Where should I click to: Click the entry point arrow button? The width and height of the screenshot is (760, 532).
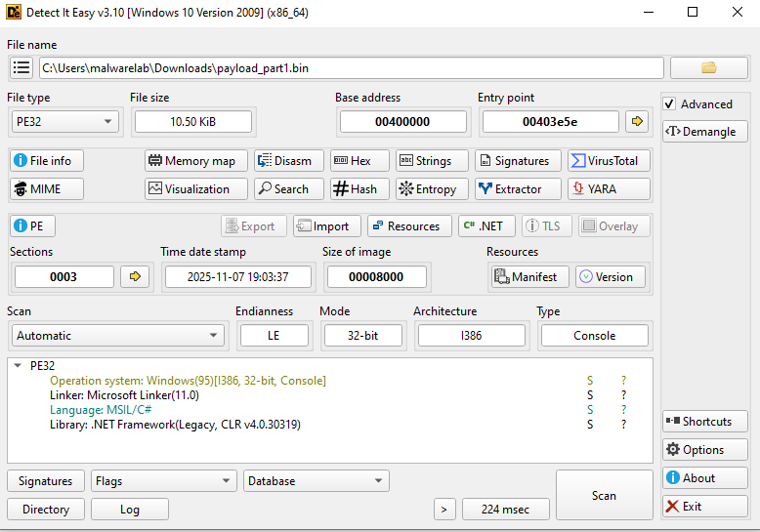(x=637, y=121)
